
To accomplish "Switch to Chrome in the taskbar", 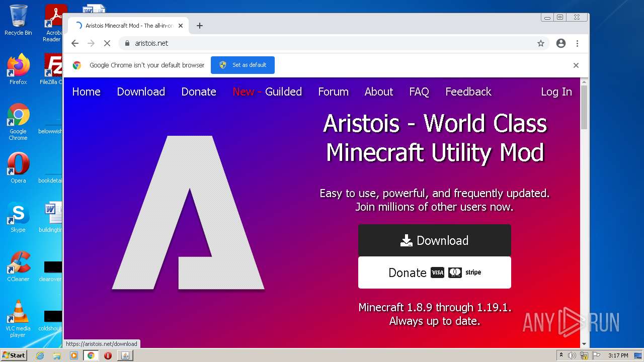I will coord(91,355).
